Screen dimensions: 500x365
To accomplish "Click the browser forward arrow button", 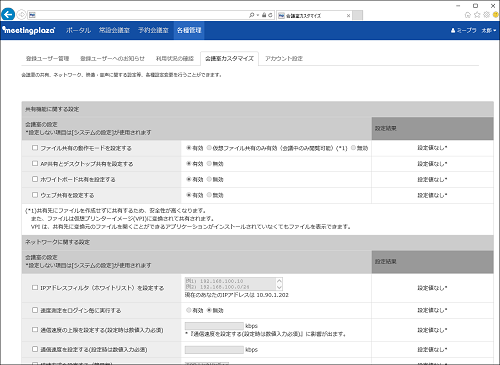I will point(21,15).
